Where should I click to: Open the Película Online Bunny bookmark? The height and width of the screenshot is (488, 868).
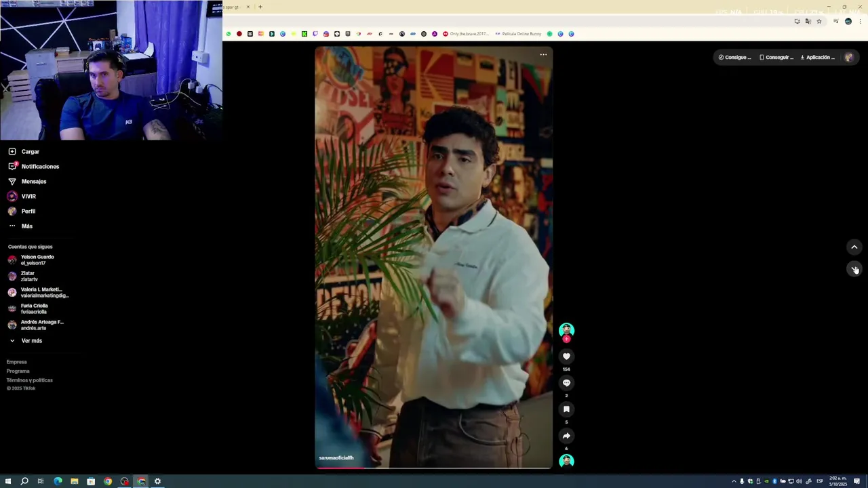[x=518, y=34]
